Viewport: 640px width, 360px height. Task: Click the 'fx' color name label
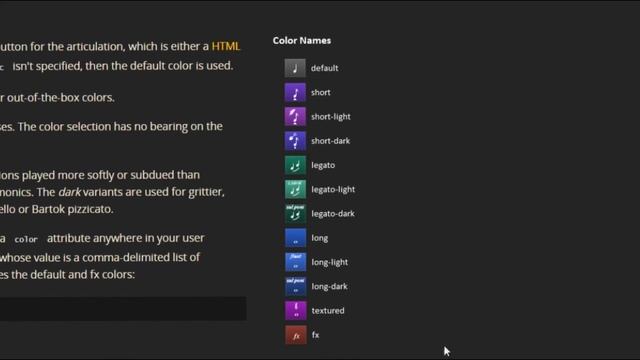coord(315,335)
